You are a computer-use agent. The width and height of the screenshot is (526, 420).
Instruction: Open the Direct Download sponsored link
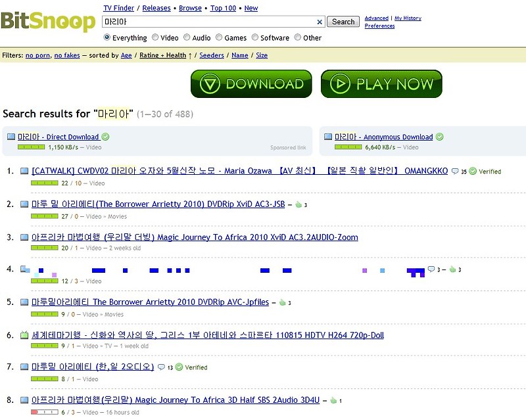(x=58, y=137)
